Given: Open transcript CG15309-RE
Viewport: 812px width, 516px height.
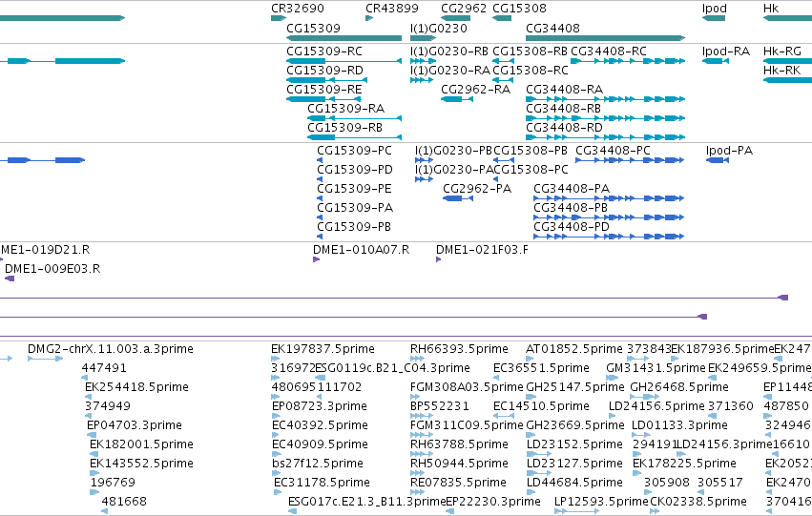Looking at the screenshot, I should pos(323,99).
